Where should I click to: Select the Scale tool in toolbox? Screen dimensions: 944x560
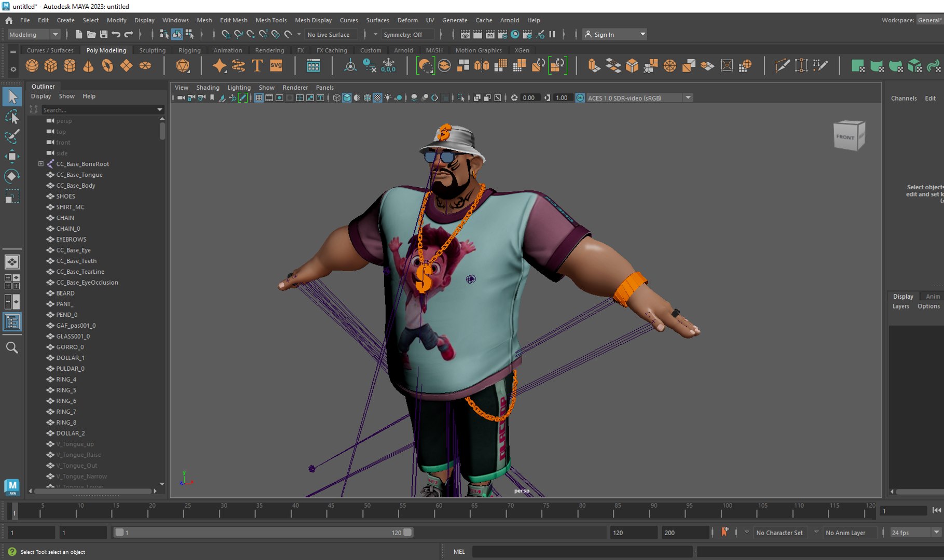12,197
